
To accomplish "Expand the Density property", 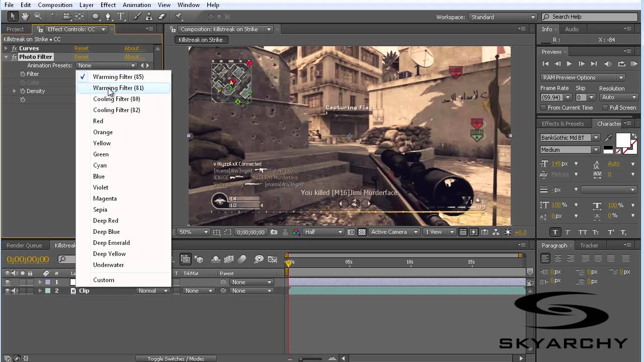I will [x=14, y=91].
